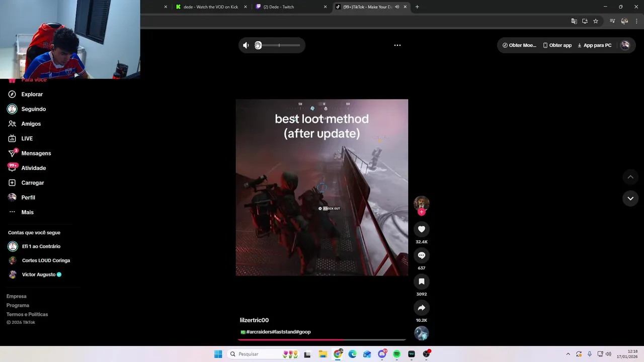This screenshot has width=644, height=362.
Task: Click the Carregar plus-square icon
Action: [12, 183]
